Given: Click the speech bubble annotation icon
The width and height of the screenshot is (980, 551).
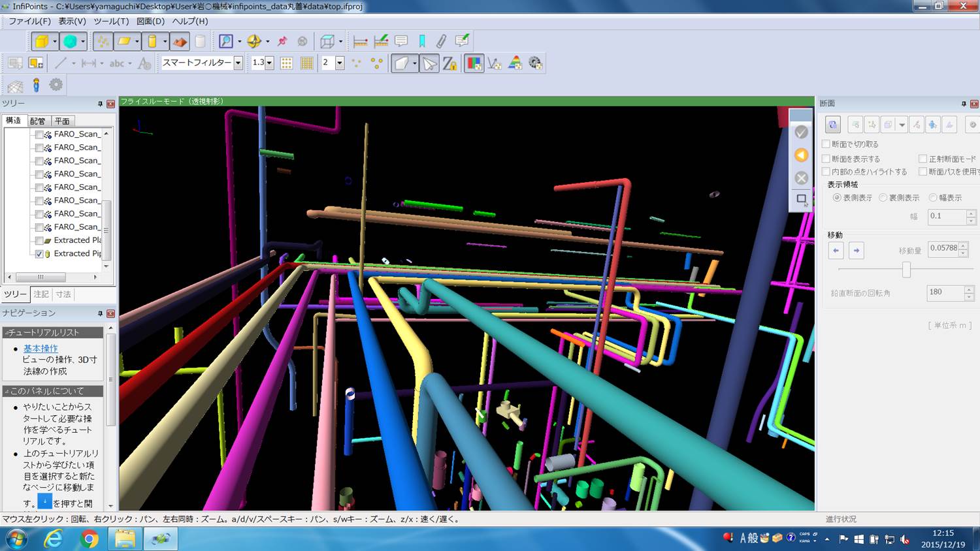Looking at the screenshot, I should pyautogui.click(x=401, y=42).
